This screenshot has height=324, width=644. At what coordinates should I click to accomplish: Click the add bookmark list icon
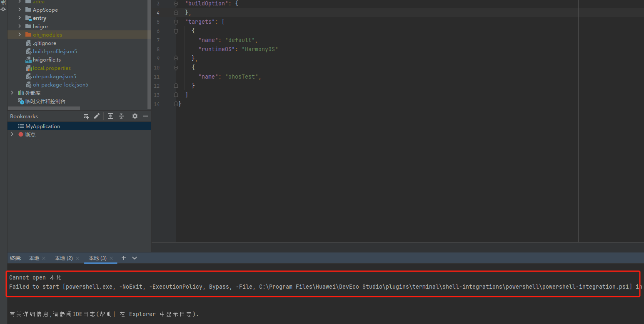pyautogui.click(x=86, y=116)
